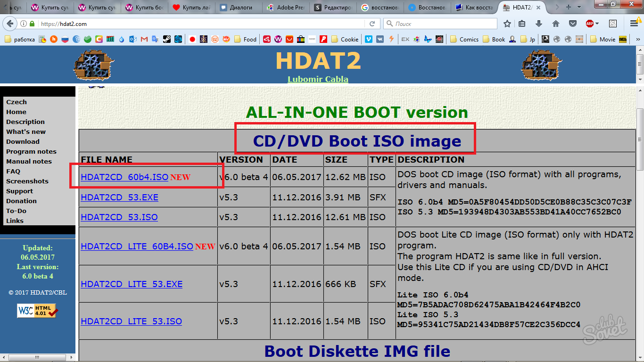Screen dimensions: 644x362
Task: Open the Lubomir Cabla author link
Action: (318, 79)
